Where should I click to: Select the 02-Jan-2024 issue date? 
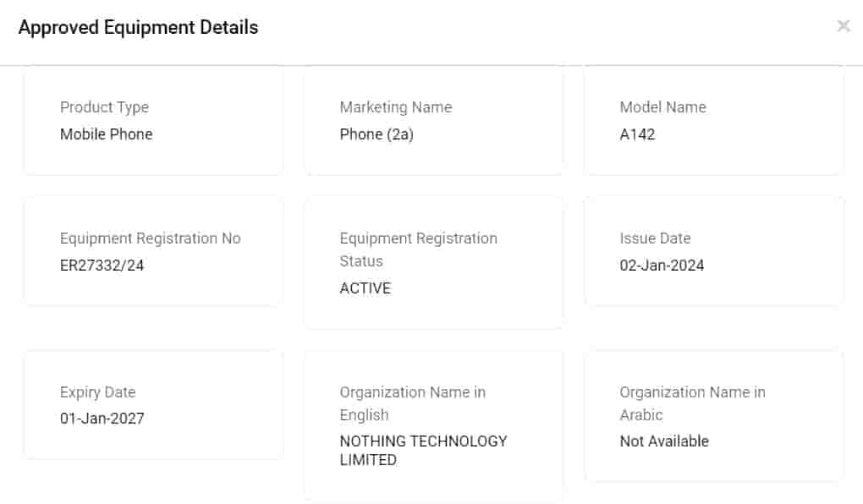click(662, 266)
